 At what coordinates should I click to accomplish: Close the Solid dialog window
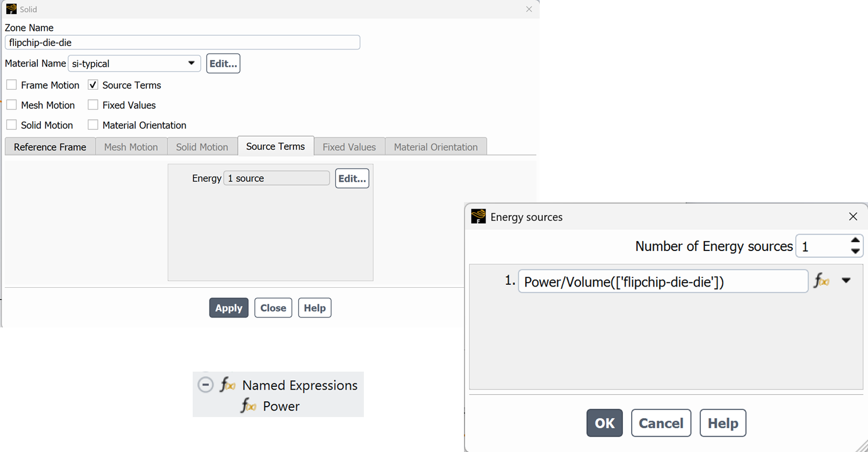pyautogui.click(x=529, y=9)
